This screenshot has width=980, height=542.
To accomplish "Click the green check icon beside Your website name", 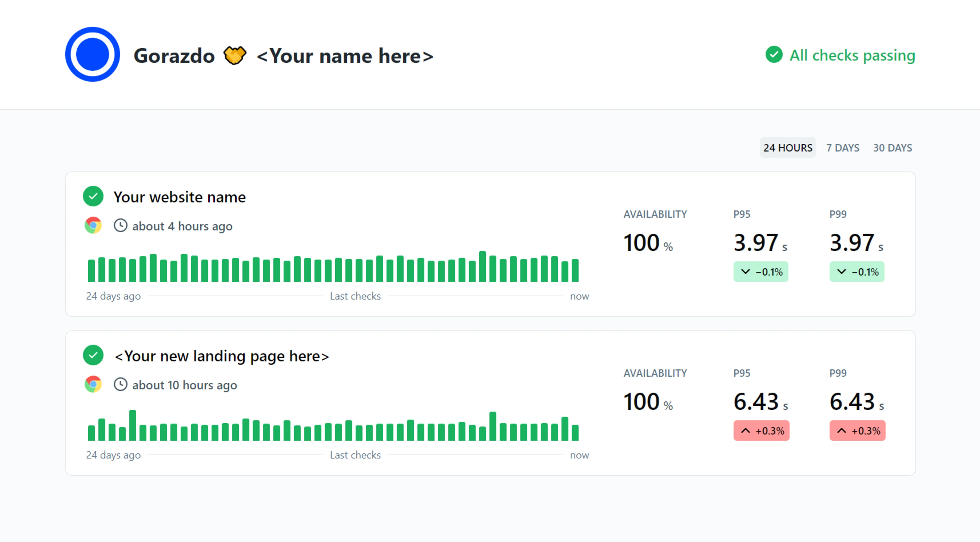I will click(93, 196).
